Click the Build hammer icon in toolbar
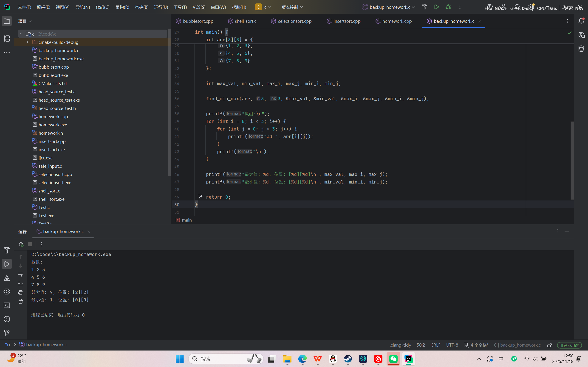Screen dimensions: 588x367 pos(424,7)
